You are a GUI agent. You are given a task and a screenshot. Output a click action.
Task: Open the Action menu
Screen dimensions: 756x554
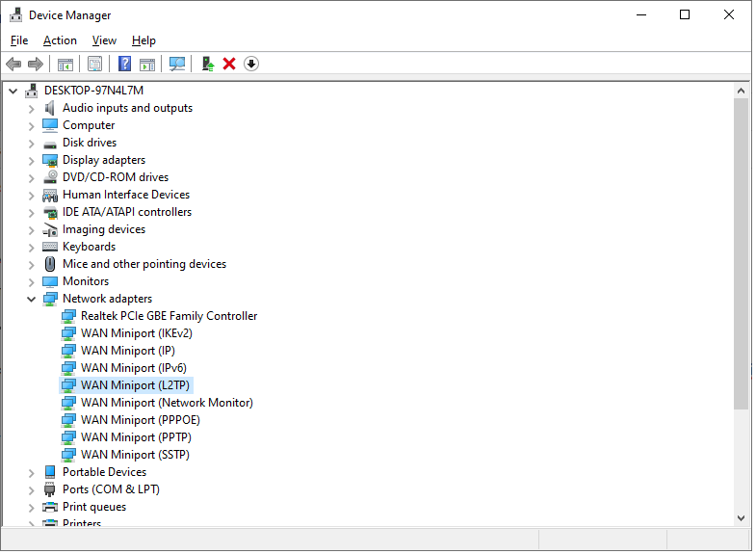coord(60,40)
